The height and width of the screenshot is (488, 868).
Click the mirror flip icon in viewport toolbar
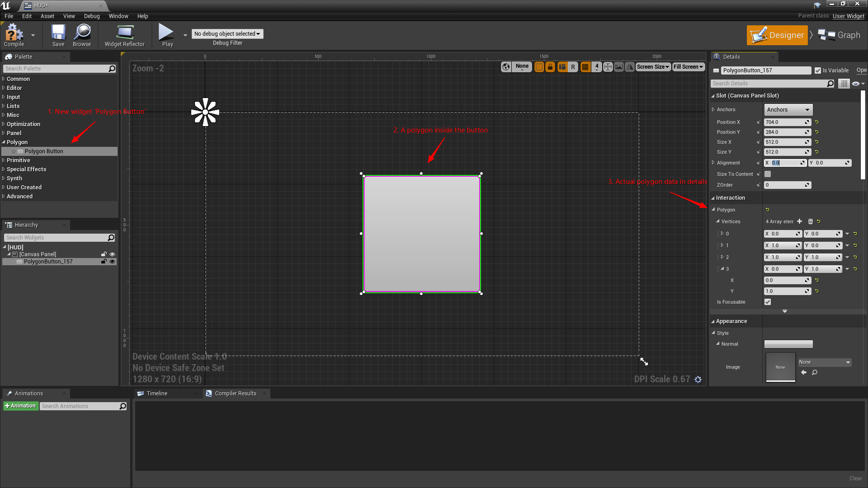tap(630, 67)
